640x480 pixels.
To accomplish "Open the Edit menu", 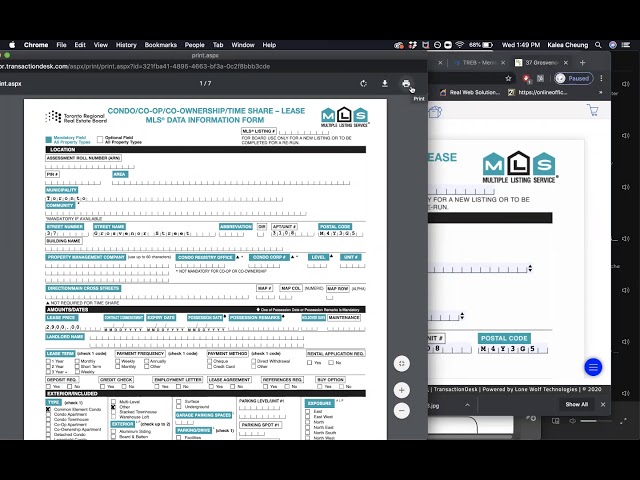I will [80, 45].
